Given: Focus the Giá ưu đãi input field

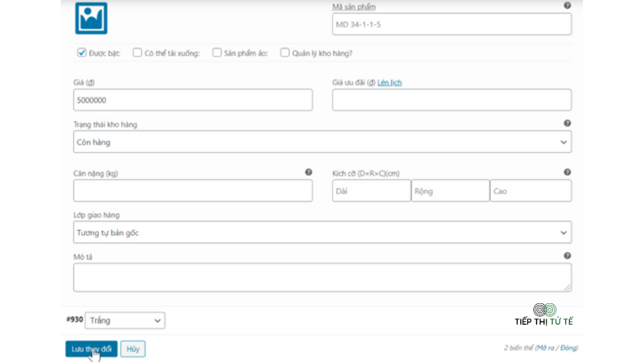Looking at the screenshot, I should click(x=452, y=100).
